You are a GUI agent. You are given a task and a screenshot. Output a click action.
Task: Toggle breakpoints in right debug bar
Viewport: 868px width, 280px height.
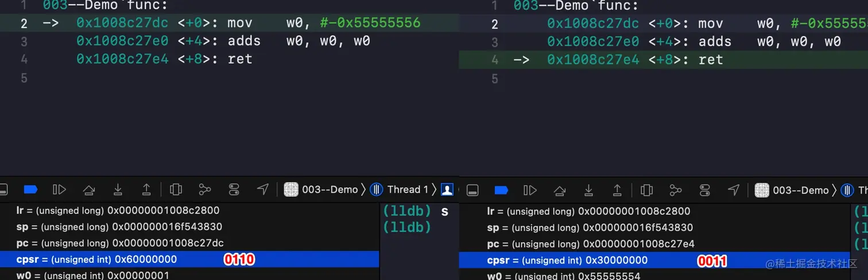[x=501, y=190]
